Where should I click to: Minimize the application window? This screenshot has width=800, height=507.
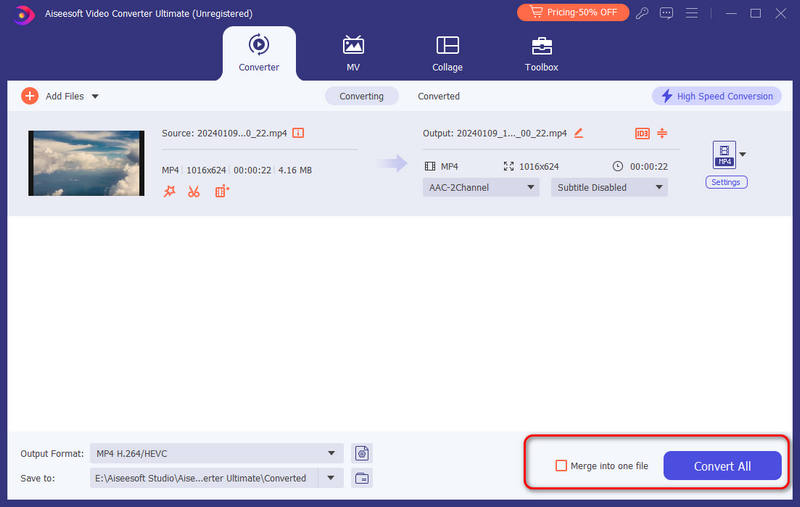click(731, 13)
